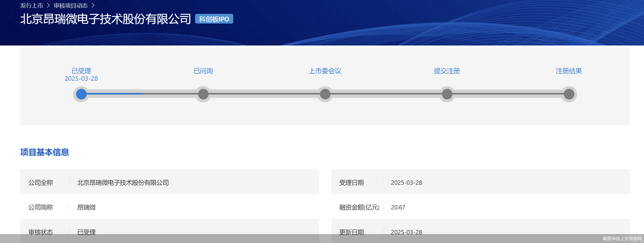This screenshot has width=644, height=243.
Task: Click the chevron after 审核项目动态 breadcrumb
Action: 93,5
